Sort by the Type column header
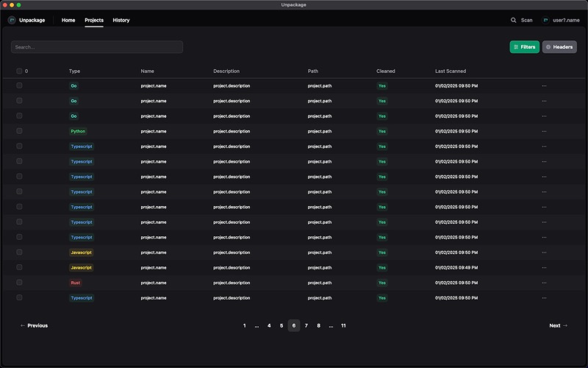588x368 pixels. (x=74, y=71)
